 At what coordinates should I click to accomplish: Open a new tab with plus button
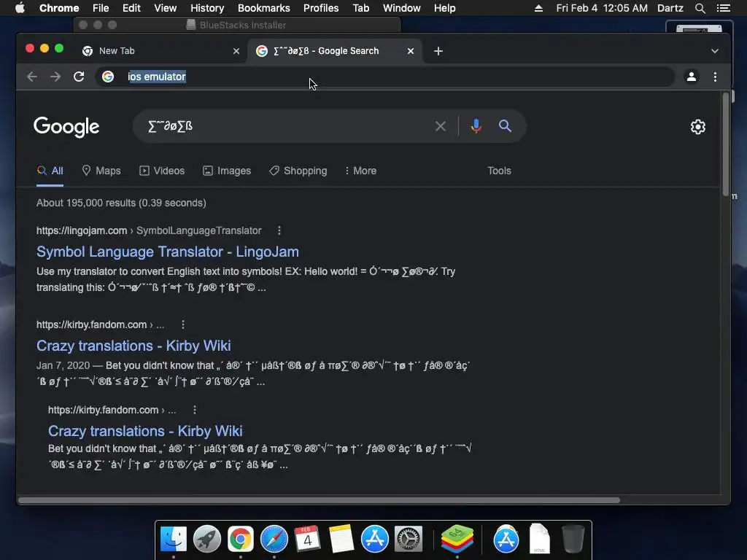click(x=438, y=51)
